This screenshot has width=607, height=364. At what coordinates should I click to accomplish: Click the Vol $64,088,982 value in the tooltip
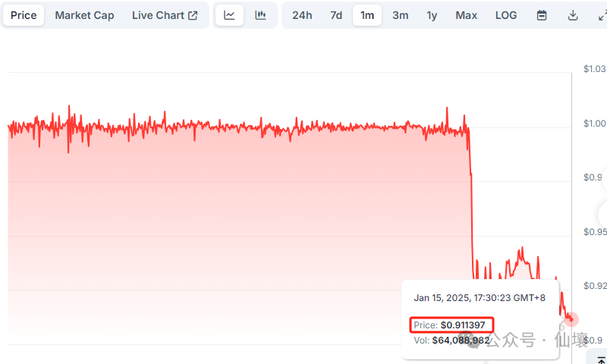[461, 340]
